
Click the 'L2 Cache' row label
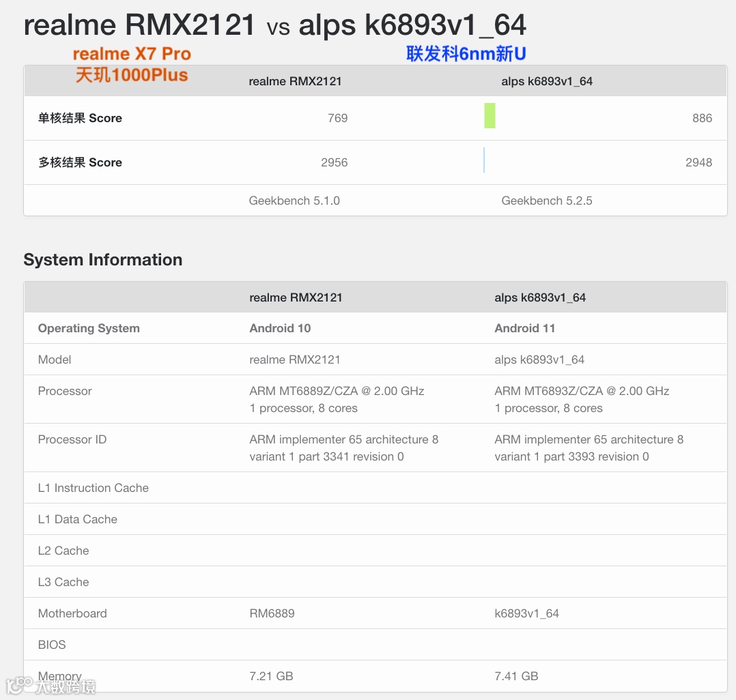[x=63, y=551]
